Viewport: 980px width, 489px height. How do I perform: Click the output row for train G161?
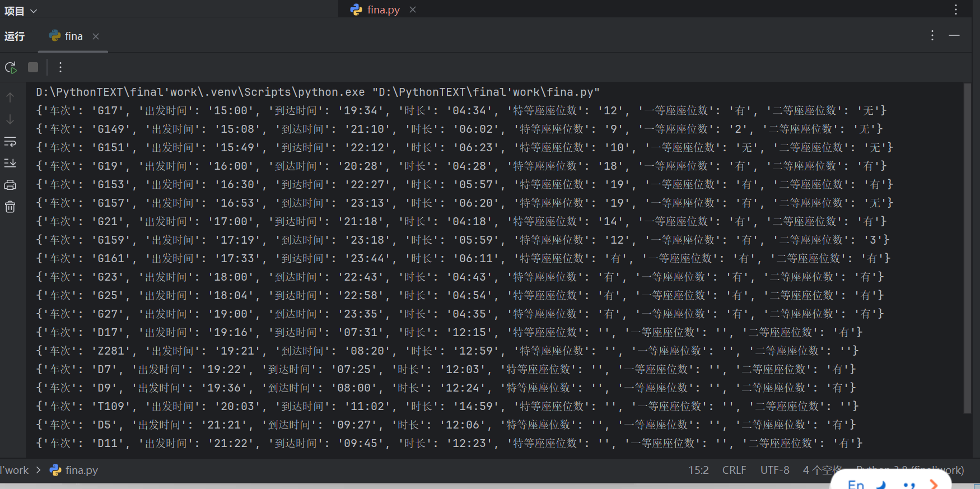click(x=463, y=258)
